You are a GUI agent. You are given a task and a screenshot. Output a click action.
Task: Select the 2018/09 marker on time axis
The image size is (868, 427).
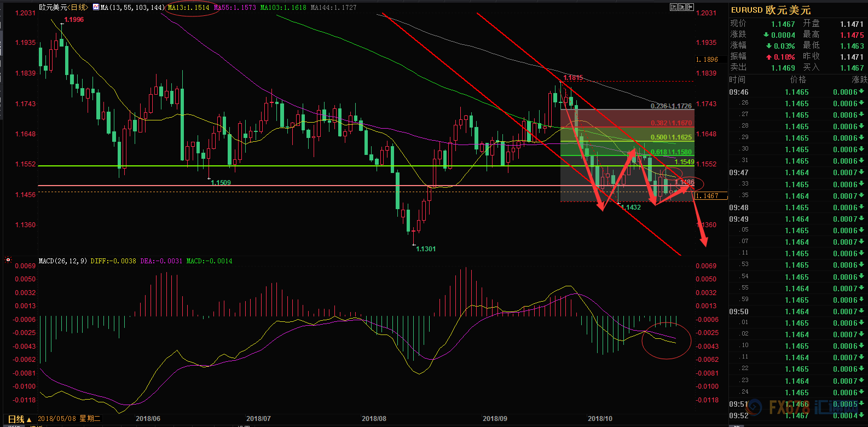coord(495,418)
